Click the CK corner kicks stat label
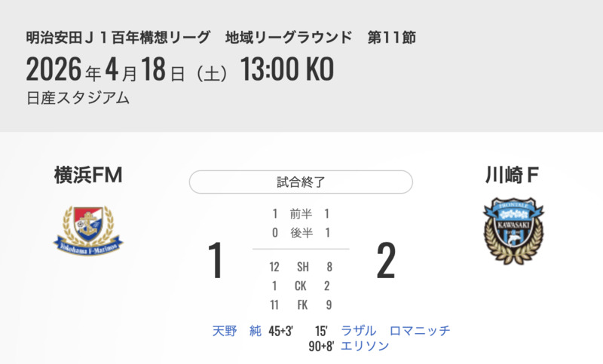Screen dimensions: 603x364 [301, 286]
